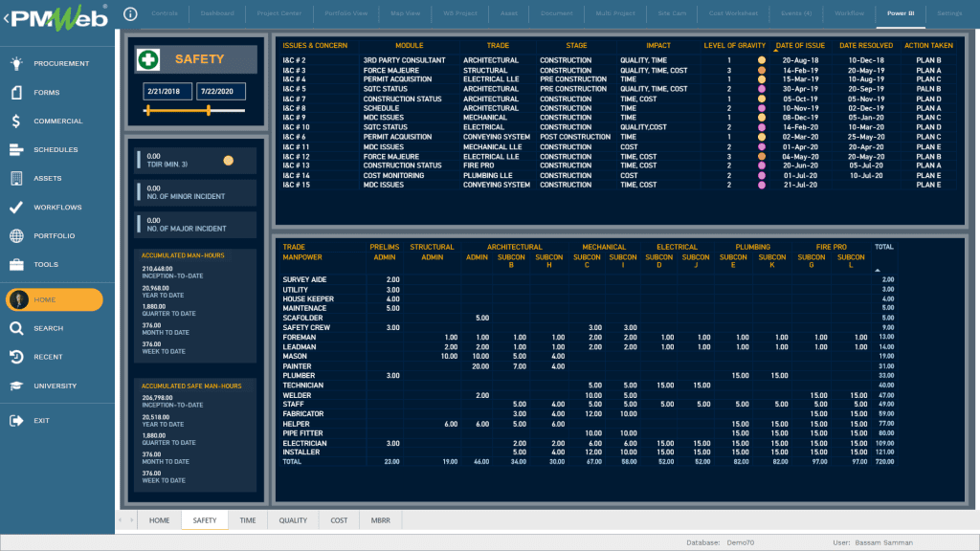Click the green plus Safety icon
The image size is (980, 551).
pos(148,59)
